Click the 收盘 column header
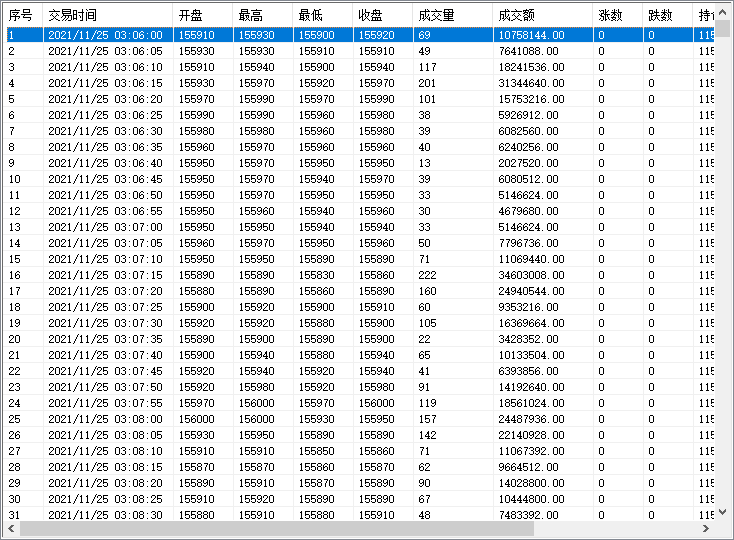This screenshot has height=540, width=734. (382, 15)
